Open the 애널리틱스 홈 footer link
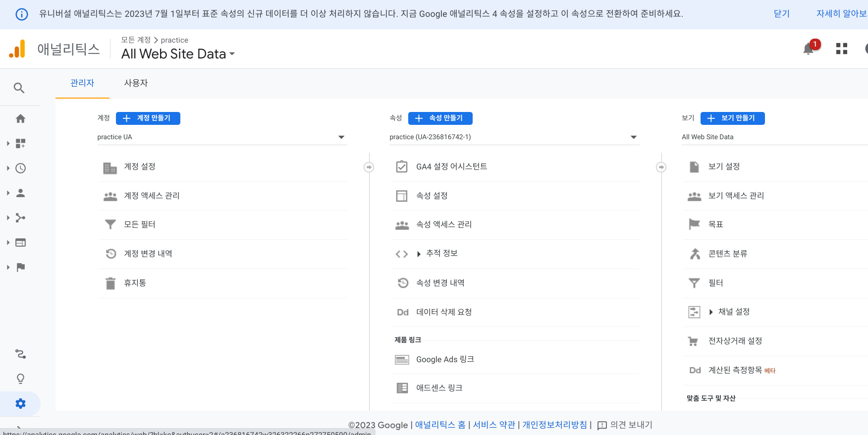Image resolution: width=868 pixels, height=435 pixels. pos(440,425)
